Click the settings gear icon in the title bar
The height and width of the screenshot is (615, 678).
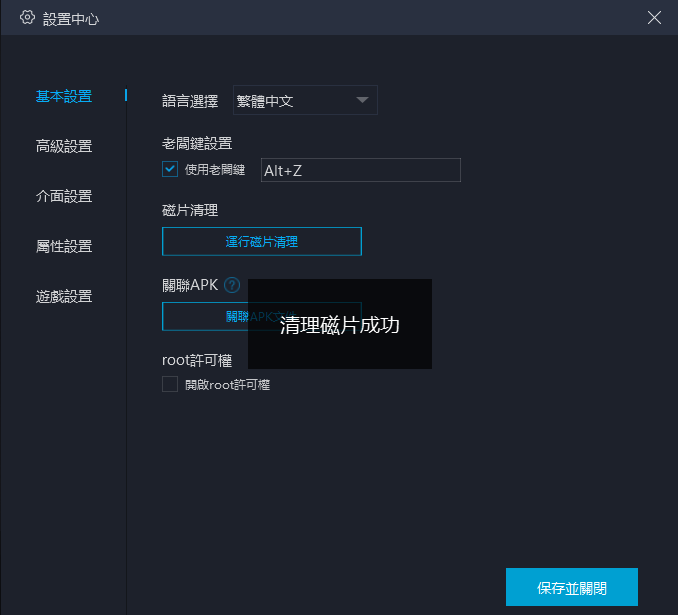tap(27, 18)
